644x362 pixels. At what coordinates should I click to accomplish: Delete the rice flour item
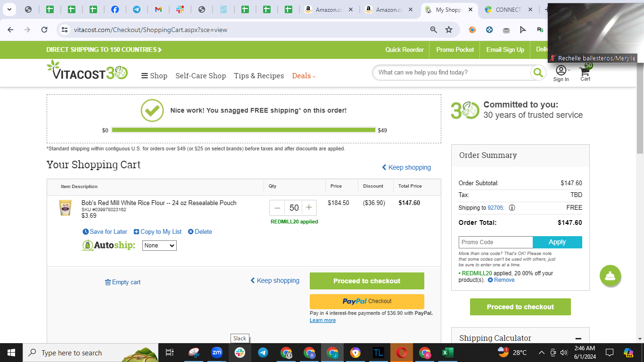(200, 232)
